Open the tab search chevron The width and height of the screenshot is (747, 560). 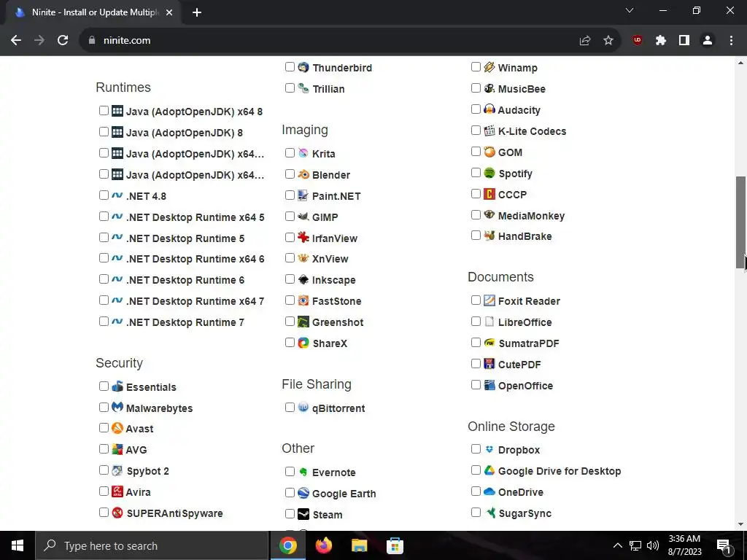(x=630, y=10)
